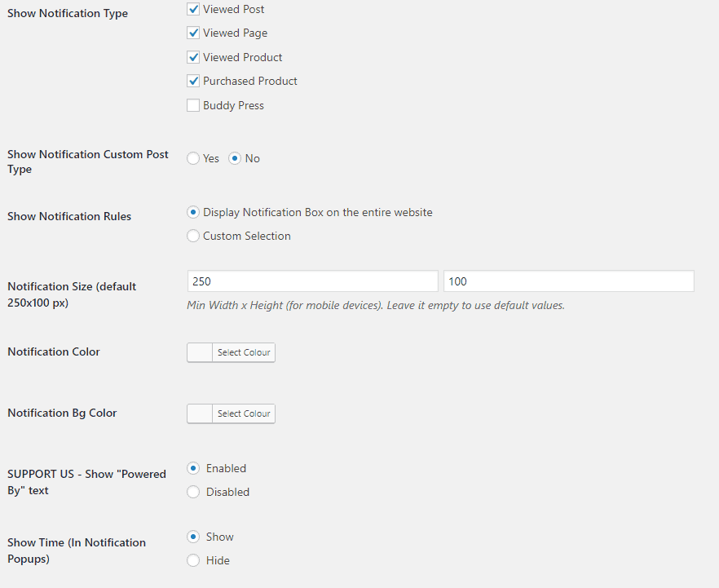Viewport: 719px width, 588px height.
Task: Open Select Colour for Notification Color
Action: (x=243, y=352)
